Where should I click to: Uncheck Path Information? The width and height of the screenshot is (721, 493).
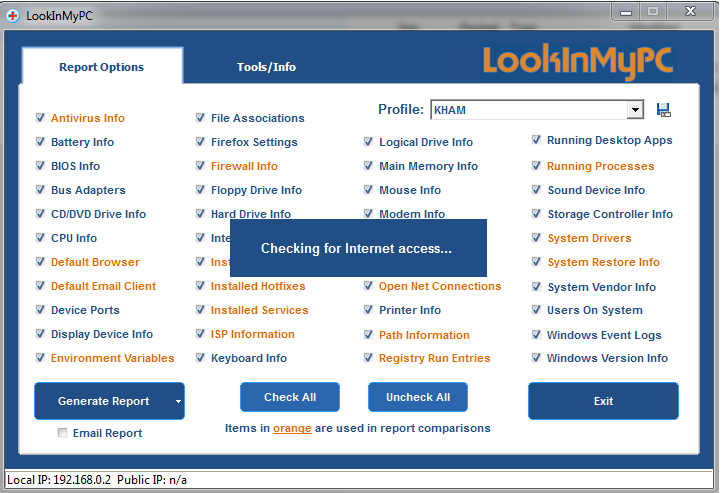coord(368,334)
